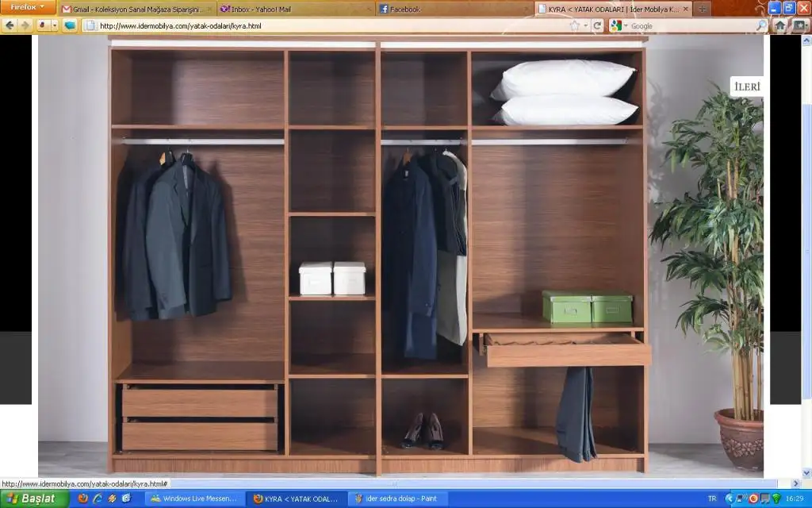Click the İLERİ next button
812x508 pixels.
tap(747, 87)
